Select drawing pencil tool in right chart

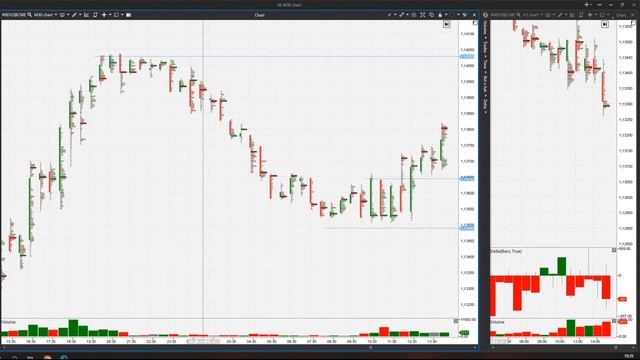coord(560,15)
